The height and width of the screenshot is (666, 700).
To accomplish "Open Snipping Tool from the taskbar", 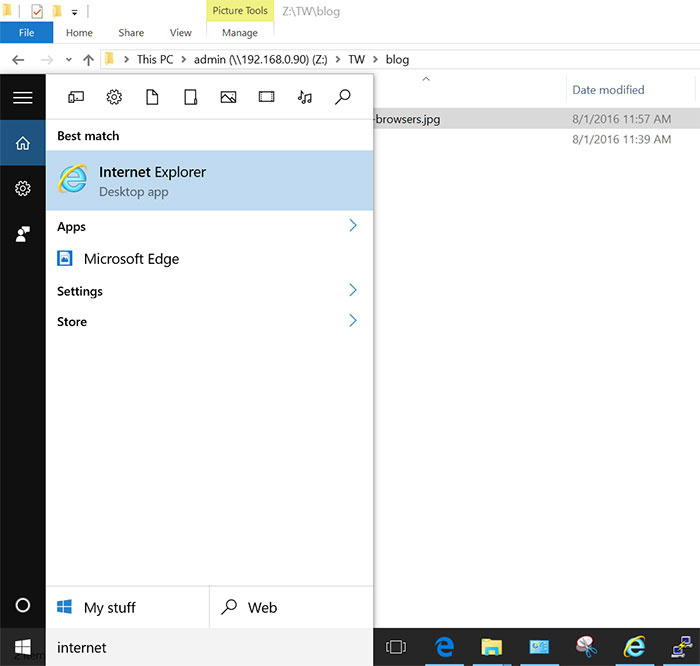I will click(x=586, y=647).
